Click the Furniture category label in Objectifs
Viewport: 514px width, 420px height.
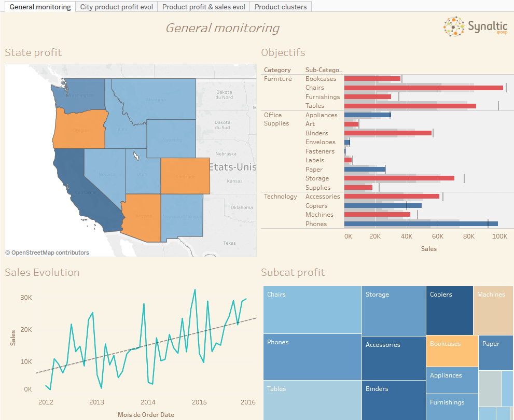(x=277, y=78)
